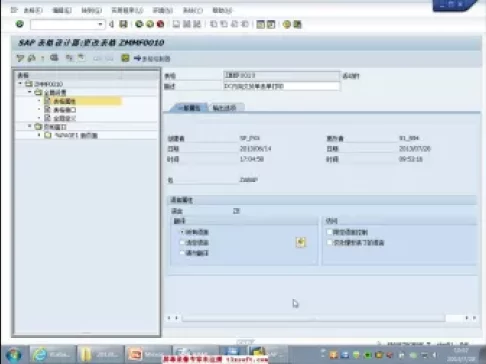Open the command field dropdown arrow
The height and width of the screenshot is (364, 486).
(100, 24)
